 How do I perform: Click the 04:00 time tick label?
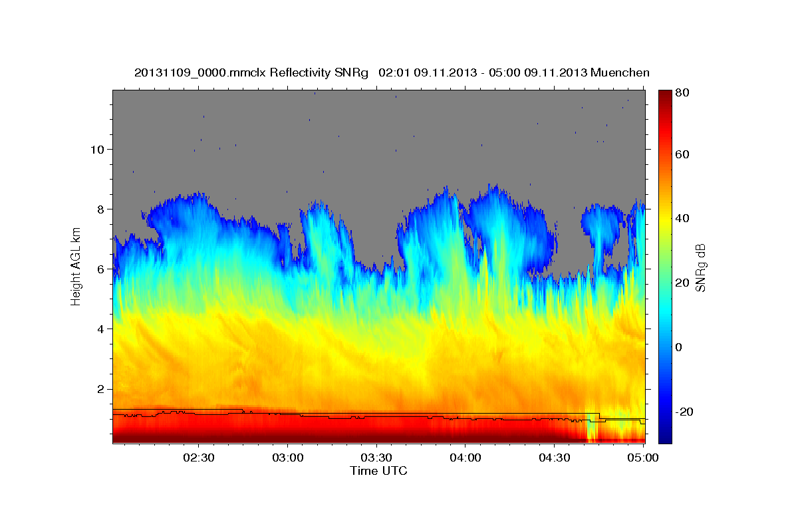(x=465, y=458)
